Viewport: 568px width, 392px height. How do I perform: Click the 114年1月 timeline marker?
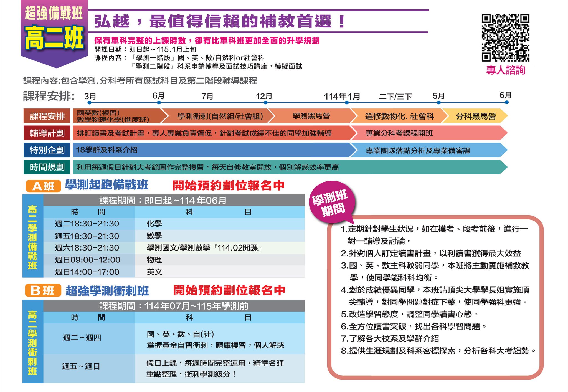tap(347, 103)
